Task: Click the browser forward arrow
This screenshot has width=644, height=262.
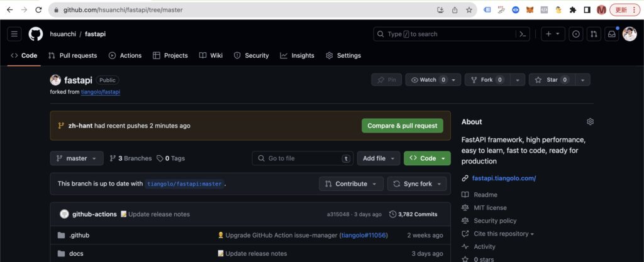Action: 25,10
